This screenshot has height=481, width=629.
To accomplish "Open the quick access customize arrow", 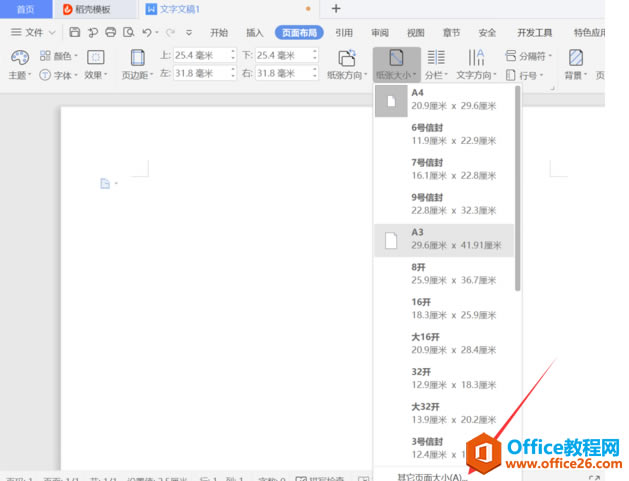I will (x=189, y=32).
